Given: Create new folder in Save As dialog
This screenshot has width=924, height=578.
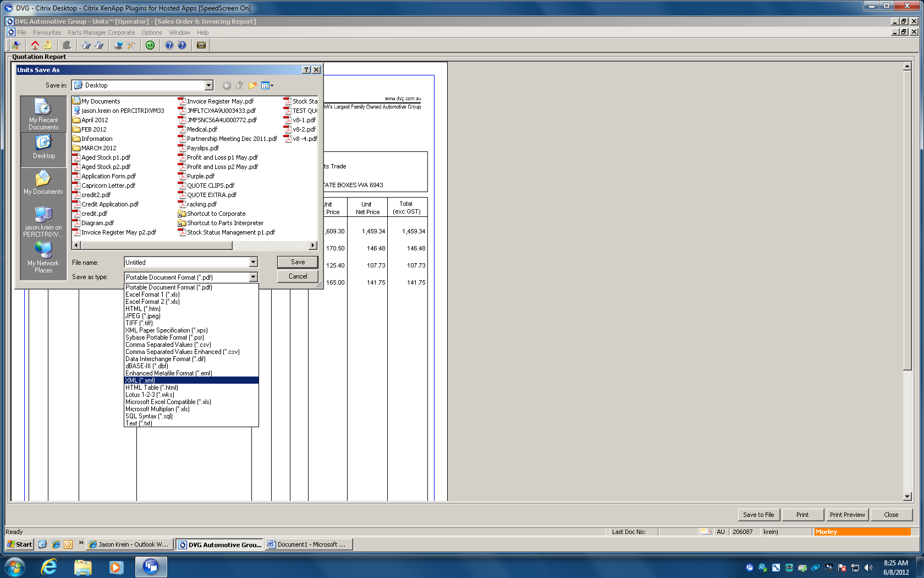Looking at the screenshot, I should tap(252, 85).
